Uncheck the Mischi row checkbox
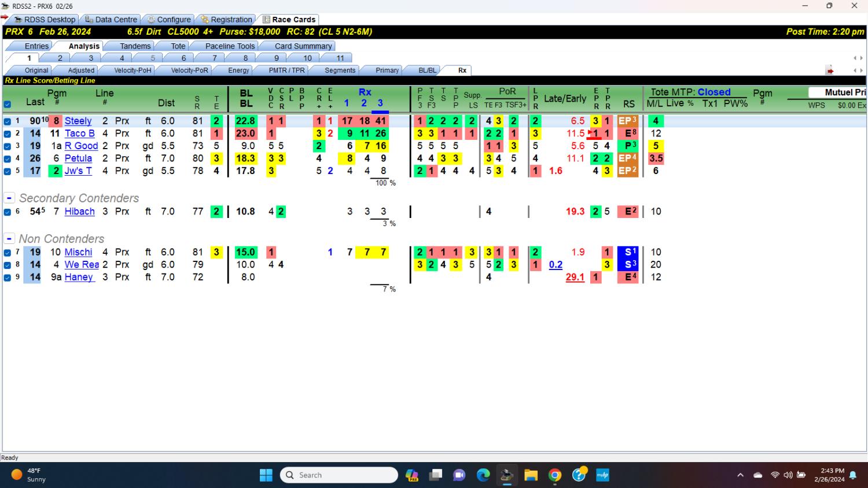The width and height of the screenshot is (868, 488). pyautogui.click(x=8, y=253)
